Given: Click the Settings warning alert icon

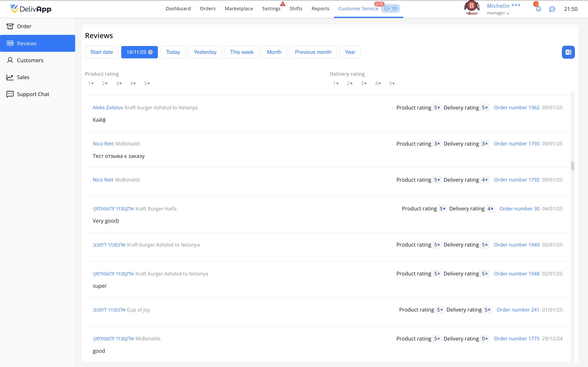Looking at the screenshot, I should (x=283, y=4).
